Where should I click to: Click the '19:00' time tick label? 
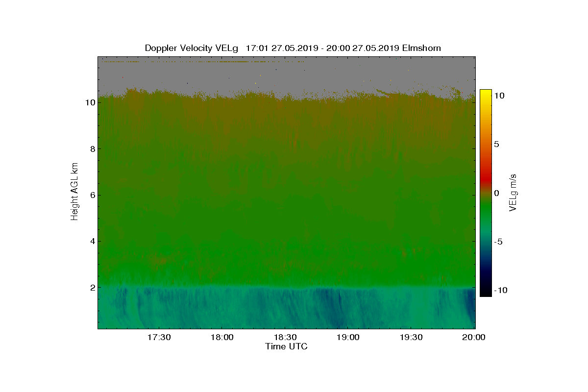[x=348, y=338]
